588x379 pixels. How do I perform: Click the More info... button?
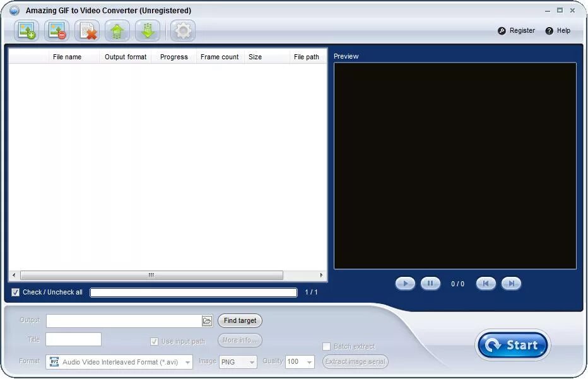coord(240,341)
